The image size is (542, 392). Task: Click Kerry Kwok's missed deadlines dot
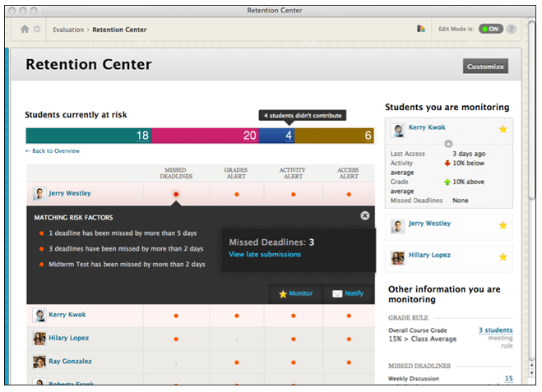pos(176,316)
